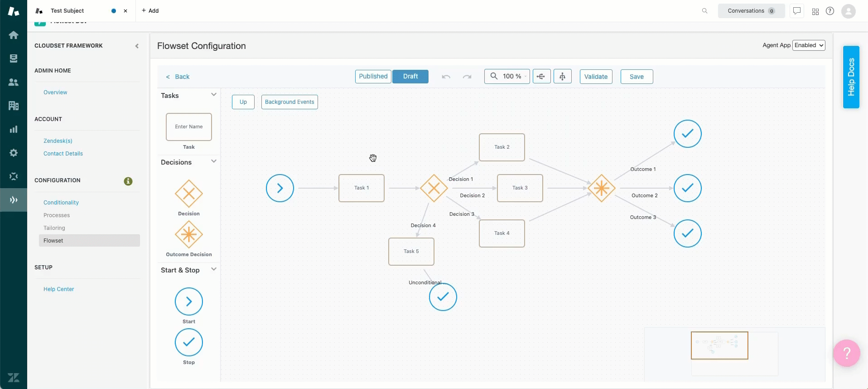This screenshot has height=389, width=868.
Task: Select the Task 3 node
Action: click(x=520, y=188)
